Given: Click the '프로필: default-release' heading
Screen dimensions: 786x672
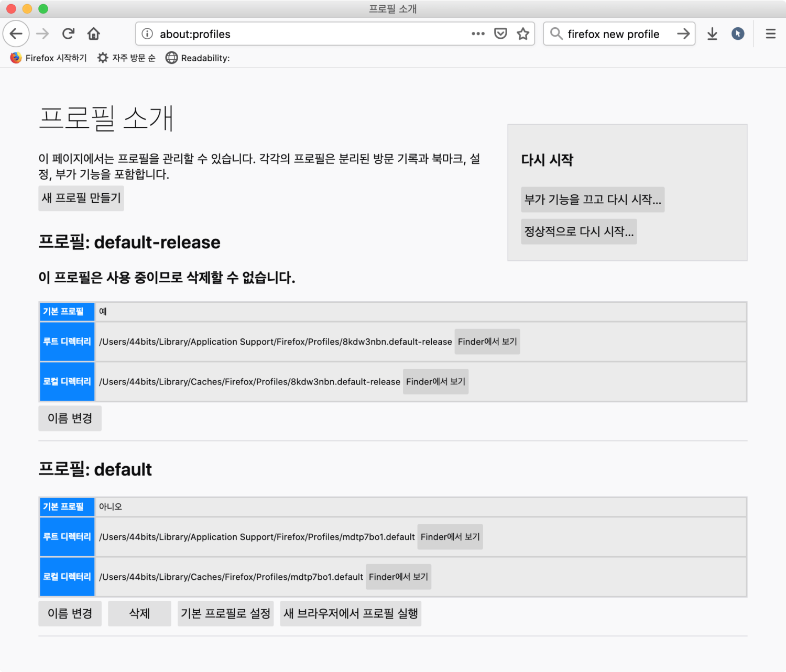Looking at the screenshot, I should (129, 243).
